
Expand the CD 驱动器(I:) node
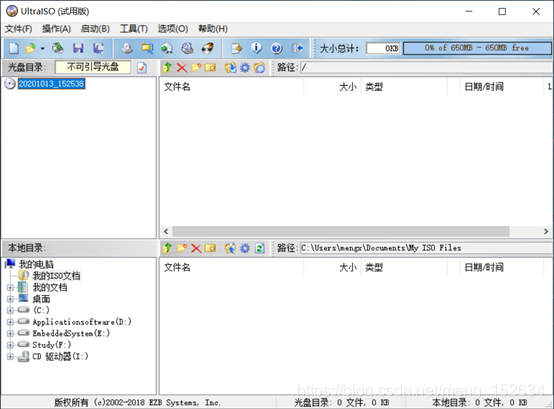(10, 356)
